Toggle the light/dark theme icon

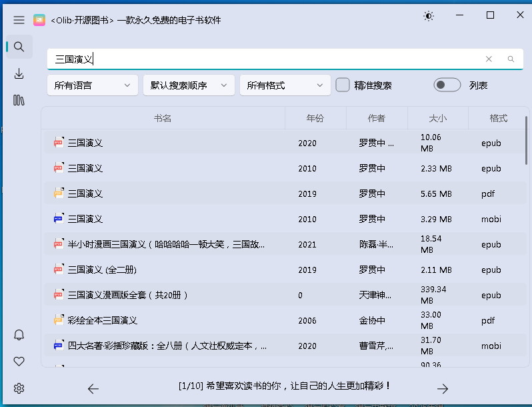429,16
